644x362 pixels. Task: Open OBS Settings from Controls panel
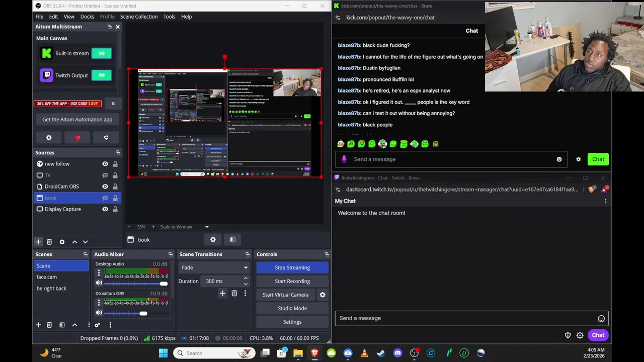tap(292, 322)
